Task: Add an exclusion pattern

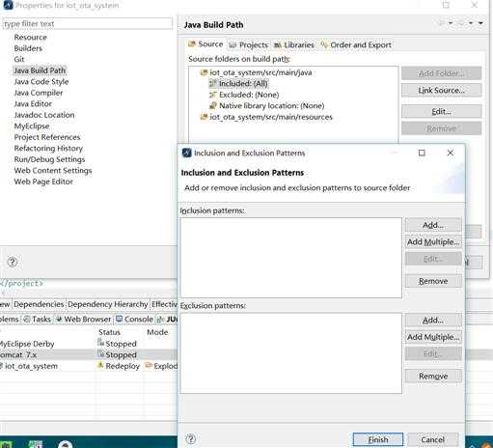Action: click(x=433, y=321)
